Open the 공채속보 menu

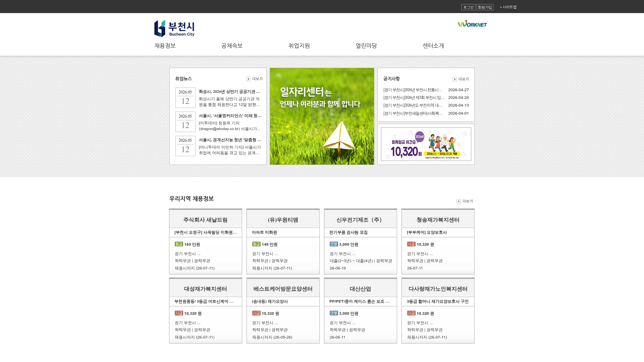tap(232, 46)
